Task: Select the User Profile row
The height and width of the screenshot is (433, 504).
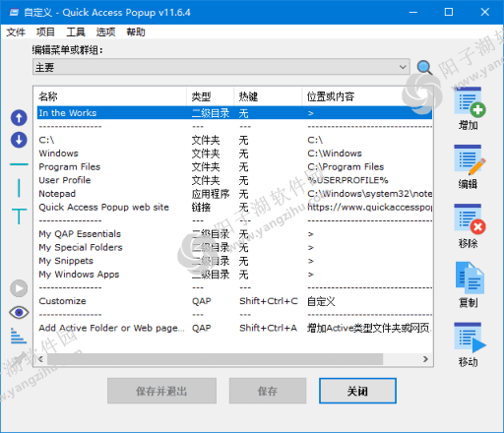Action: tap(234, 180)
